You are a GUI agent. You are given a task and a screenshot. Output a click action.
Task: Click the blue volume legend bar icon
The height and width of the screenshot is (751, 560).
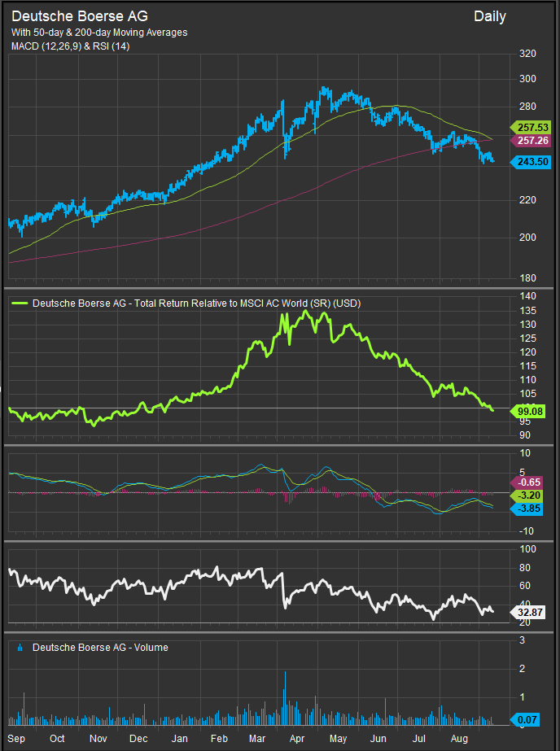(x=20, y=648)
